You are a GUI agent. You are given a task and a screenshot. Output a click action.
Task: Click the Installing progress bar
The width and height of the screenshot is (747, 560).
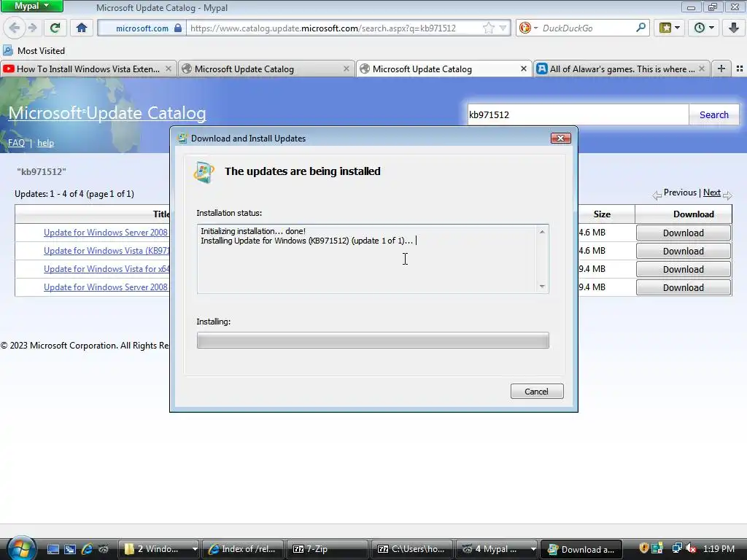coord(373,341)
